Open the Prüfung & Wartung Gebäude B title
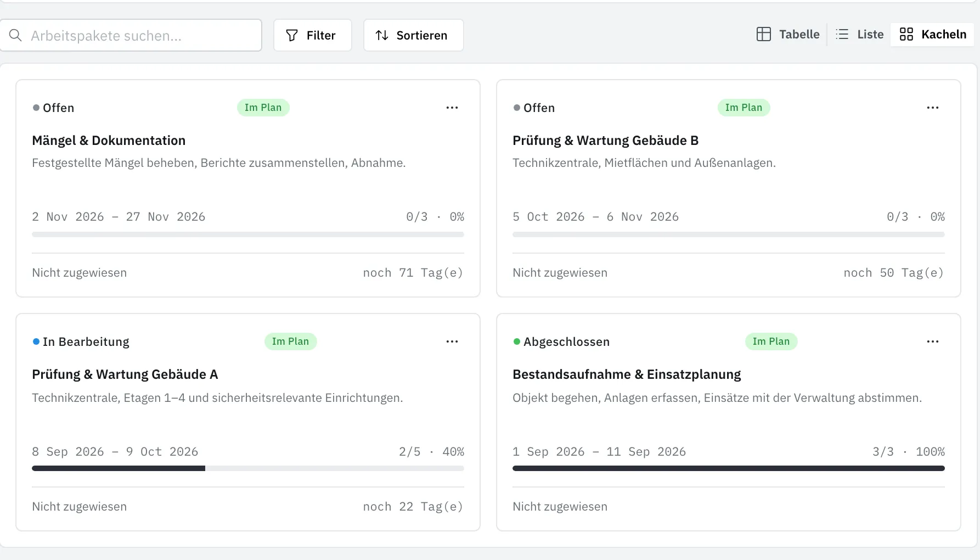Image resolution: width=980 pixels, height=560 pixels. coord(606,141)
